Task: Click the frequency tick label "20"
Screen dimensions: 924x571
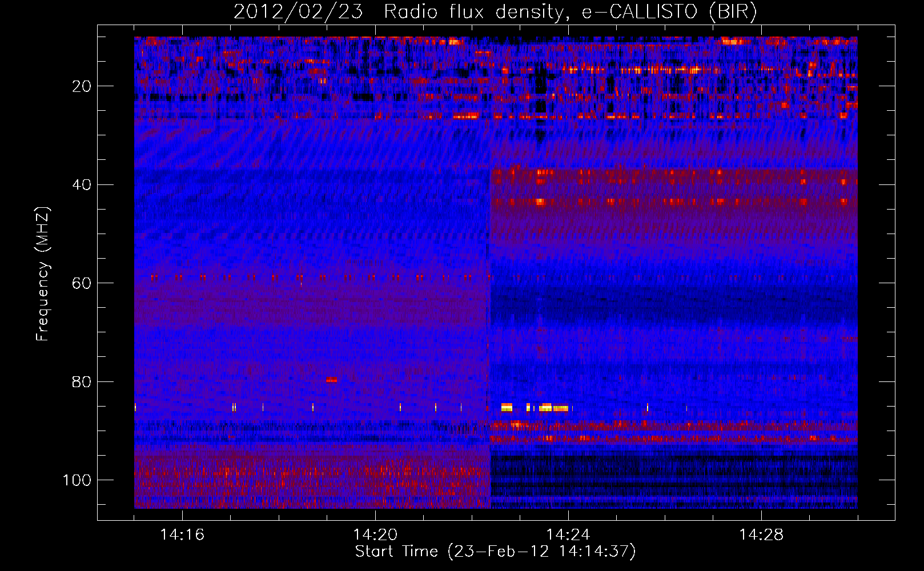Action: (x=82, y=86)
